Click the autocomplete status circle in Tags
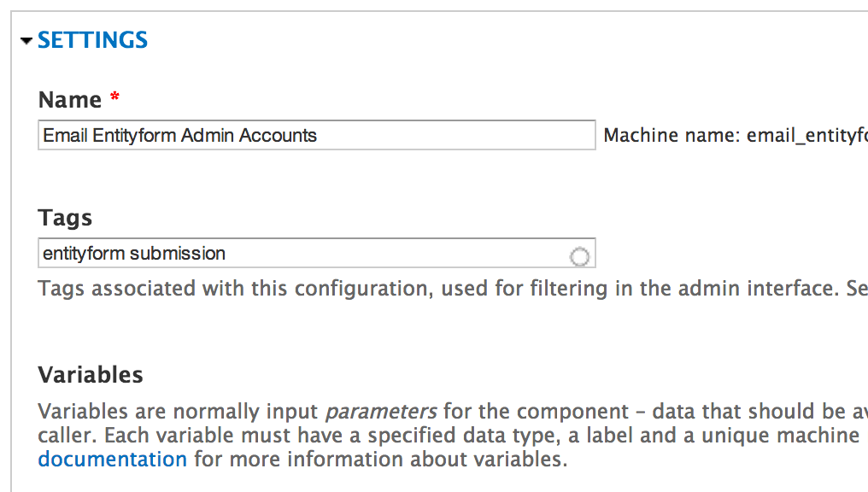868x492 pixels. [x=580, y=253]
